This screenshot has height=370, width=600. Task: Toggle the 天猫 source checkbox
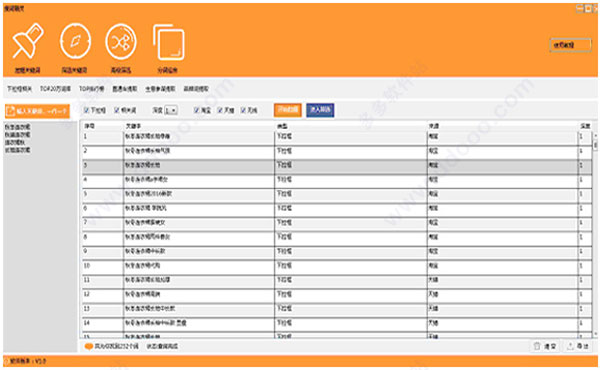click(220, 110)
